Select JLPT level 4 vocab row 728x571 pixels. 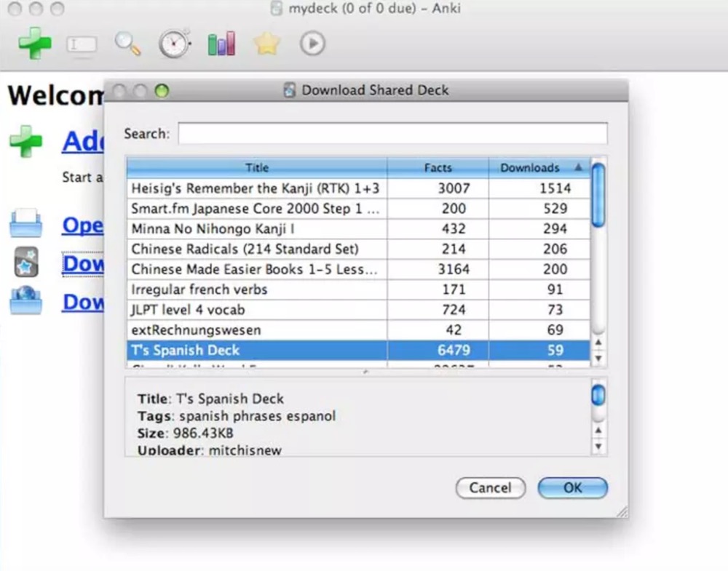click(358, 310)
